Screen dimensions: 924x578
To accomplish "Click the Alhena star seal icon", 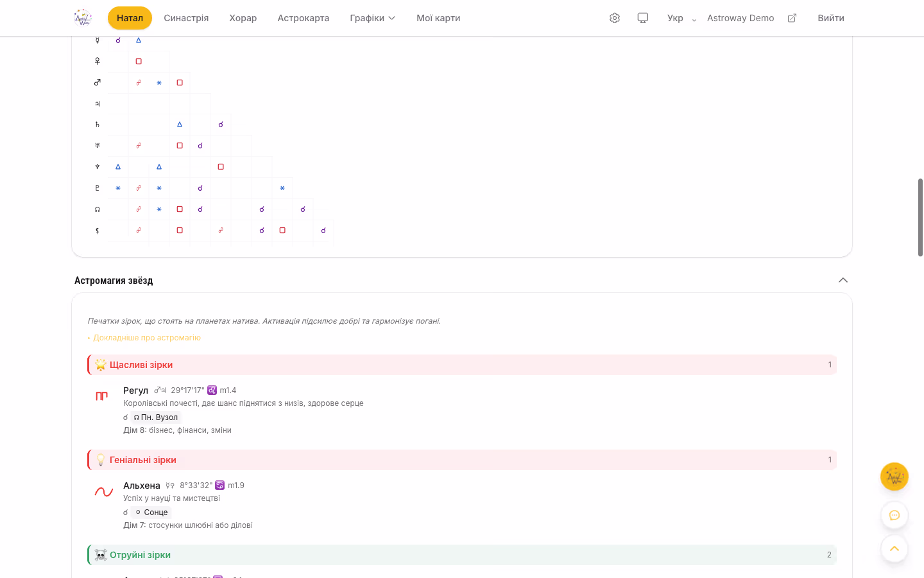I will pyautogui.click(x=103, y=492).
